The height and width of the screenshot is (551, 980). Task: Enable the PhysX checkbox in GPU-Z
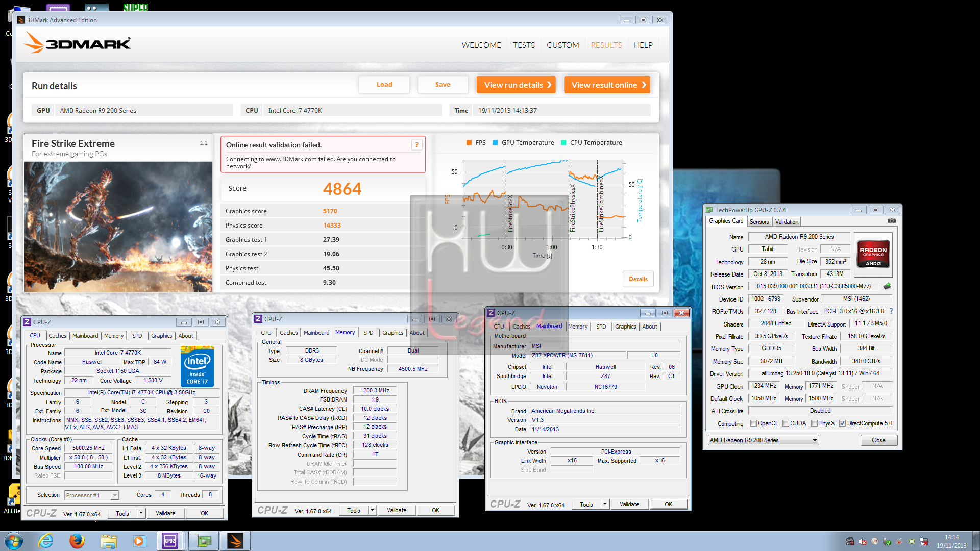[x=815, y=423]
